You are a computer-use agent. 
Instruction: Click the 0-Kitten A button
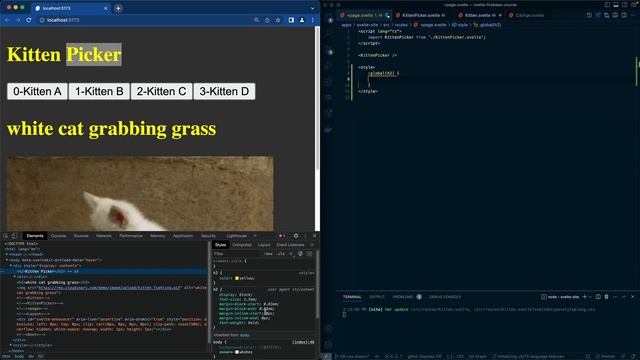click(37, 91)
